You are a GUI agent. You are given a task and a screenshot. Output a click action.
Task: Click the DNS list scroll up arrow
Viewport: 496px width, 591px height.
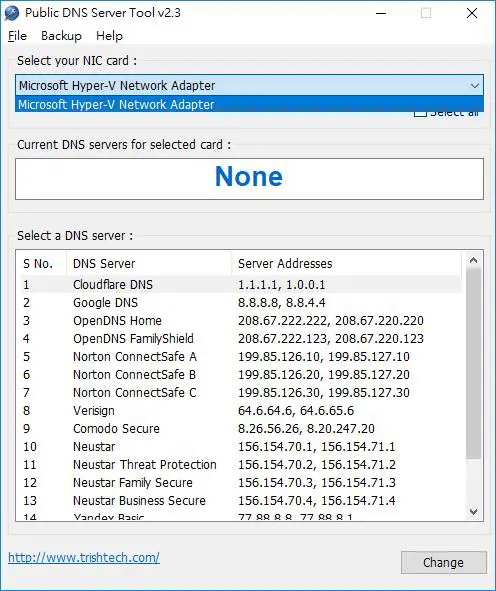pyautogui.click(x=474, y=260)
